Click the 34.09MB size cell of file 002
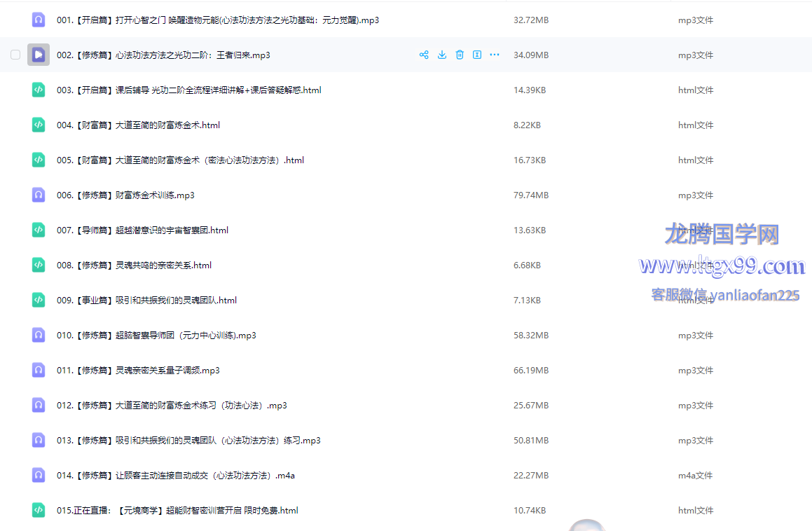Viewport: 812px width, 531px height. tap(531, 55)
